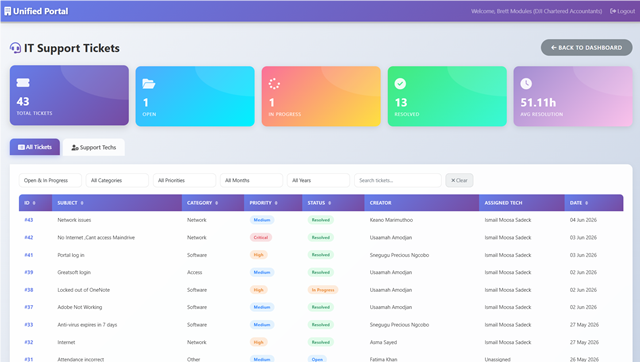Open the Open & In Progress status filter
640x362 pixels.
pyautogui.click(x=50, y=180)
